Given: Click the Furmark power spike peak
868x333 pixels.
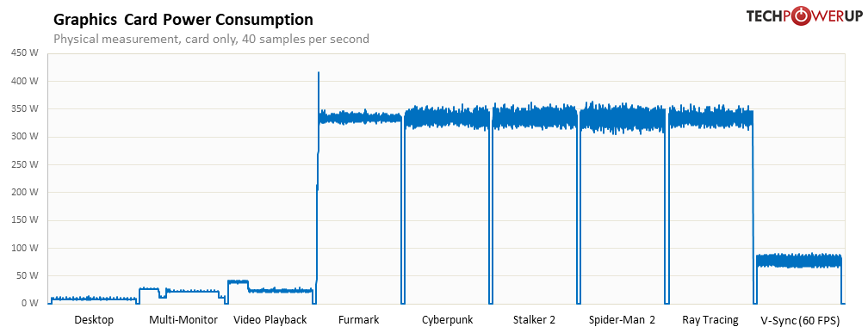Looking at the screenshot, I should click(319, 73).
